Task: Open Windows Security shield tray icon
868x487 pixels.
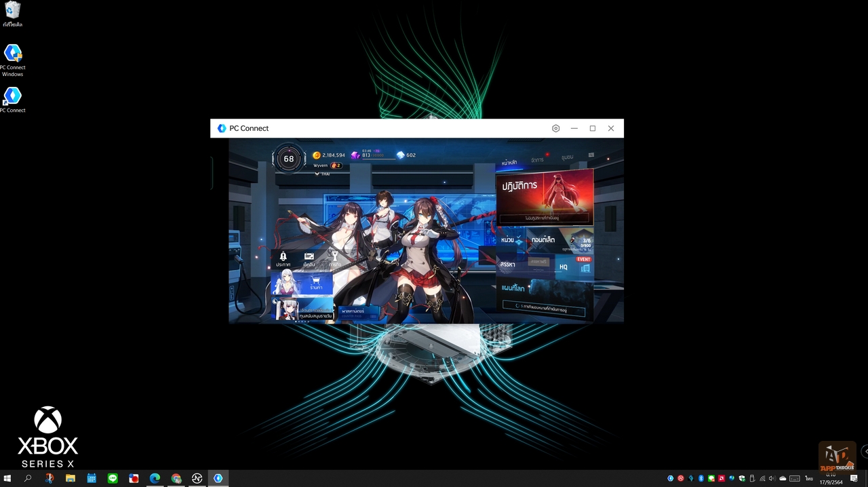Action: tap(742, 478)
